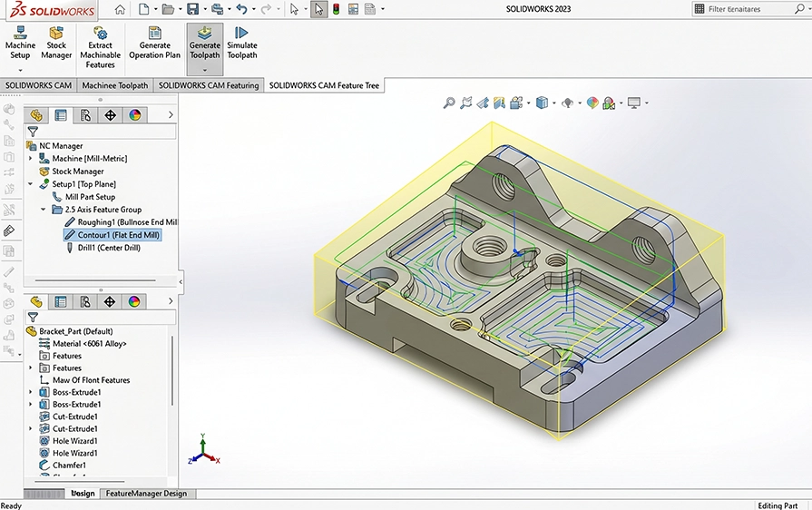Open the SOLIDWORKS CAM Featuring tab

pos(209,85)
